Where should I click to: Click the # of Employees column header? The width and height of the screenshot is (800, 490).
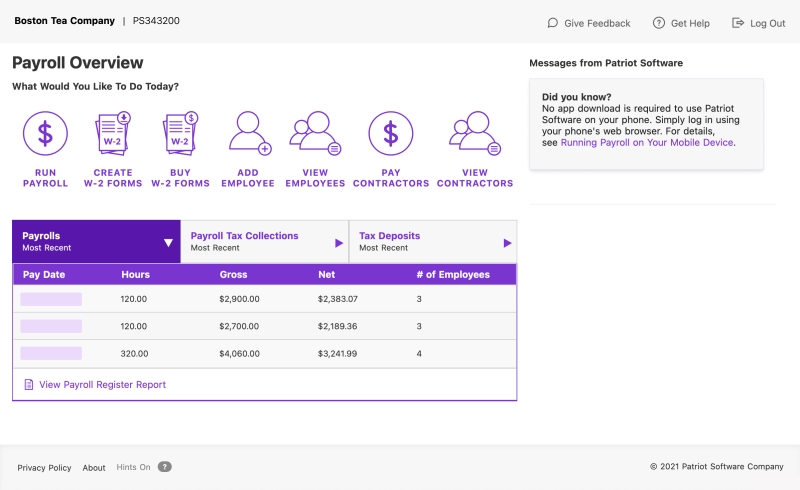[453, 275]
